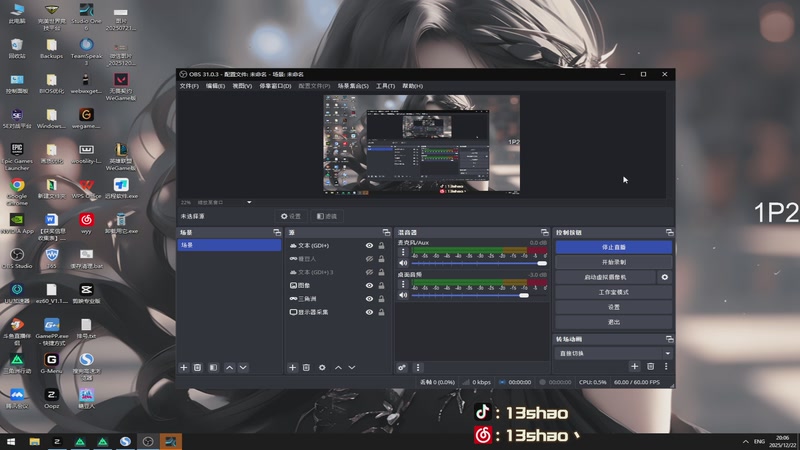
Task: Open 场景集合(S) menu
Action: [x=353, y=86]
